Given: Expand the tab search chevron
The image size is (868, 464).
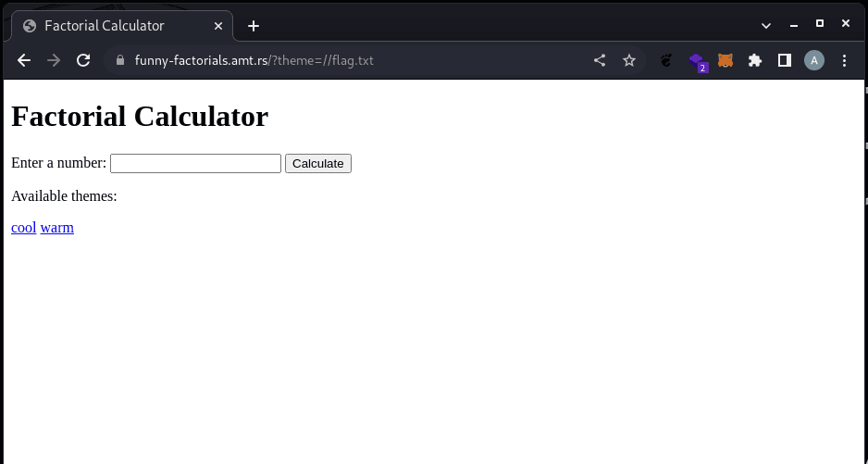Looking at the screenshot, I should [x=766, y=25].
